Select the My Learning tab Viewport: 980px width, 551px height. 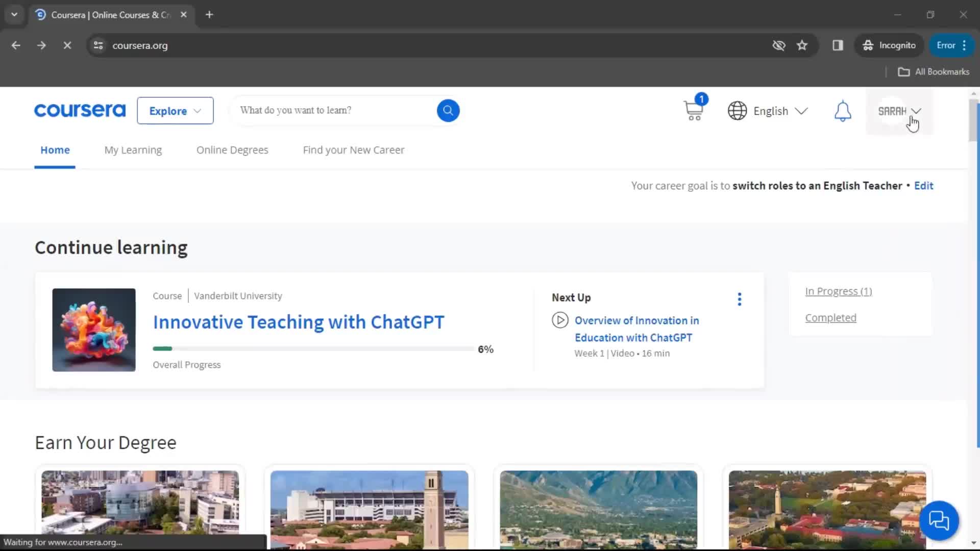tap(133, 149)
